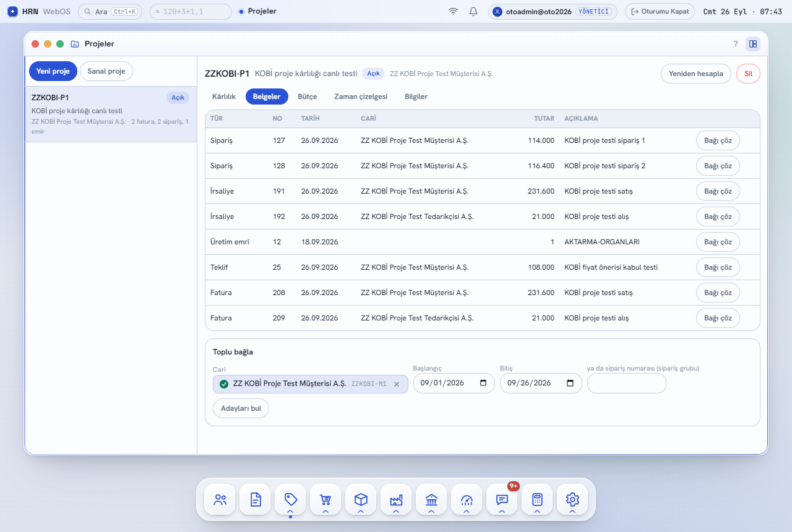Screen dimensions: 792x532
Task: Click the HRN logo icon in the top bar
Action: point(12,11)
